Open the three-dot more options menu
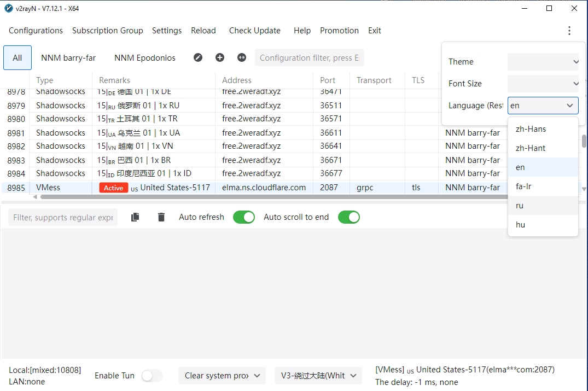 point(569,31)
